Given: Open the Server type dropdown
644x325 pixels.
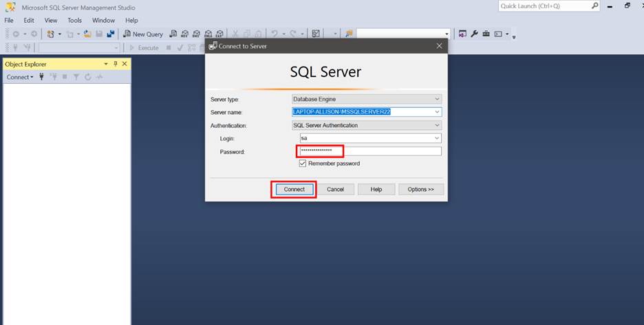Looking at the screenshot, I should 437,99.
